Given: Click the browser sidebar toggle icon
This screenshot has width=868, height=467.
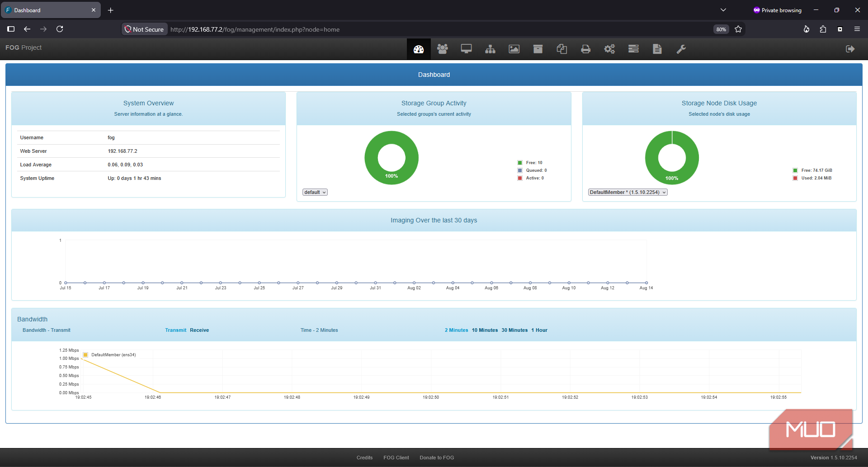Looking at the screenshot, I should 11,29.
